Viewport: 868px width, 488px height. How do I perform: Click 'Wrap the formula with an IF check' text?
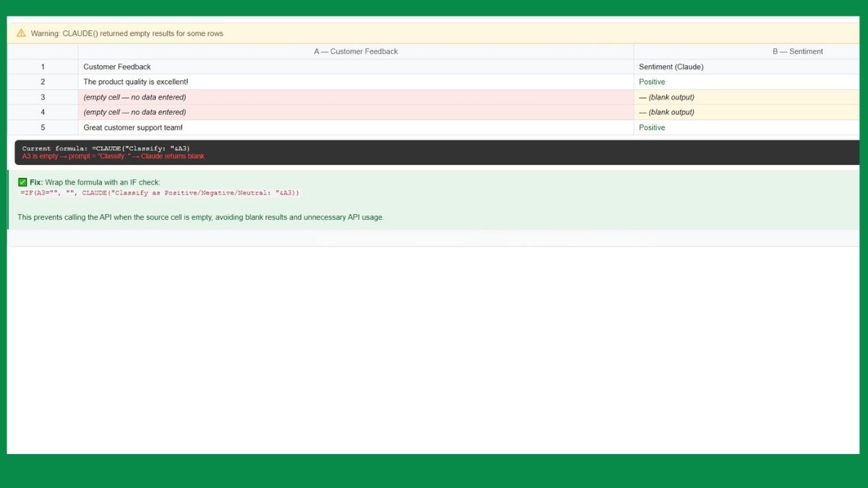[x=103, y=182]
